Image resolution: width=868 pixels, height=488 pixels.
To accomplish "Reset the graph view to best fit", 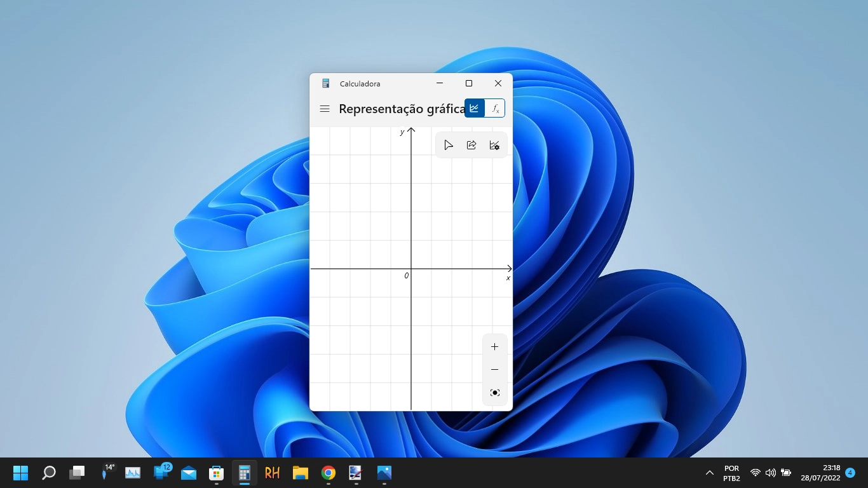I will click(495, 393).
